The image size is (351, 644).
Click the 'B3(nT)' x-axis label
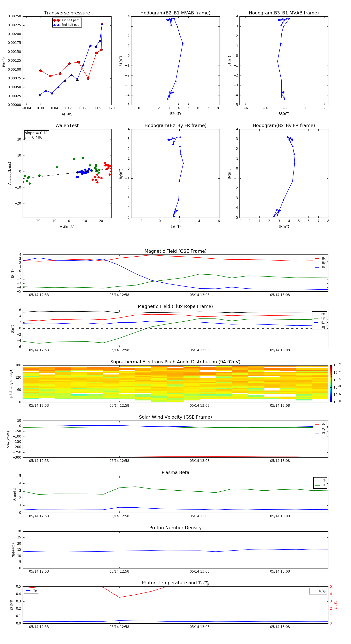(284, 114)
